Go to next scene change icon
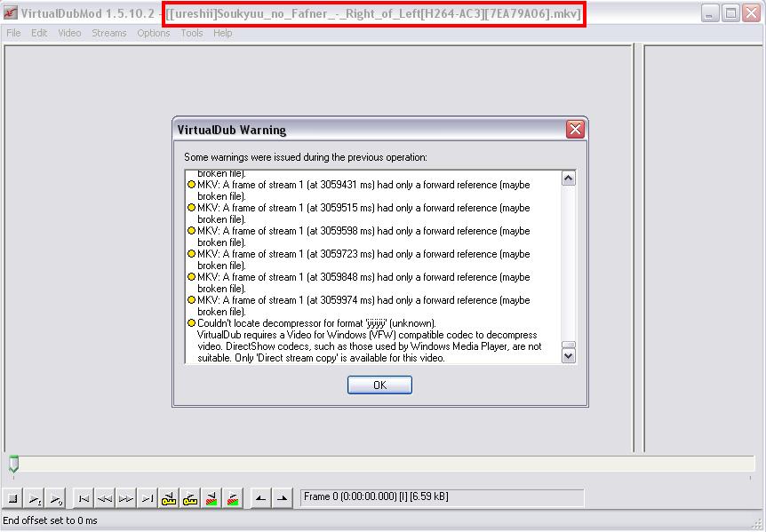The height and width of the screenshot is (532, 766). [x=233, y=498]
